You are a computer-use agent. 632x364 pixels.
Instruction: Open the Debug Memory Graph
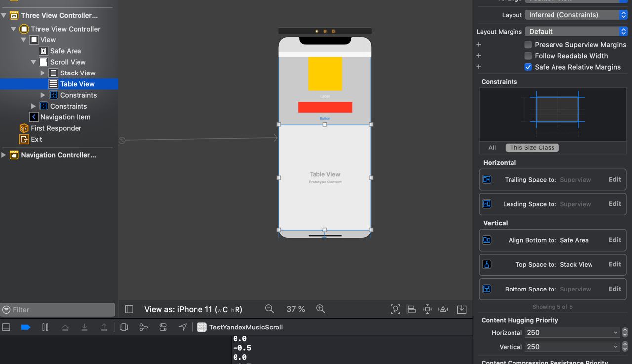point(143,327)
